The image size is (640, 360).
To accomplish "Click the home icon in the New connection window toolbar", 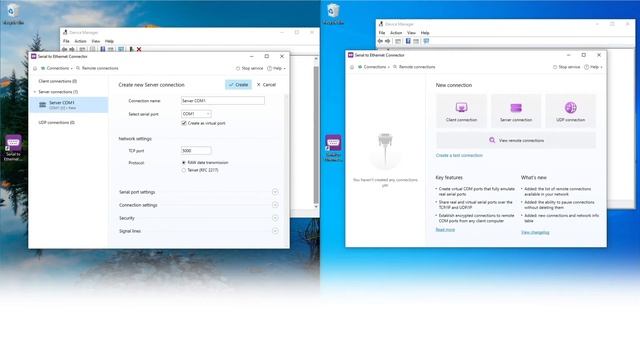I will (x=352, y=67).
